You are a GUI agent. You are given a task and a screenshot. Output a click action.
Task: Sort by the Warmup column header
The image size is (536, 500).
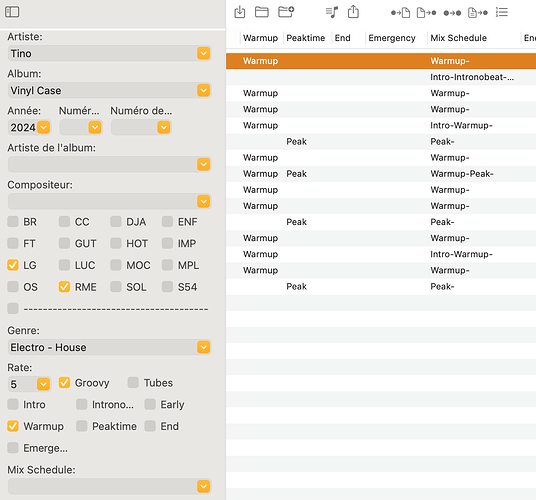click(260, 38)
